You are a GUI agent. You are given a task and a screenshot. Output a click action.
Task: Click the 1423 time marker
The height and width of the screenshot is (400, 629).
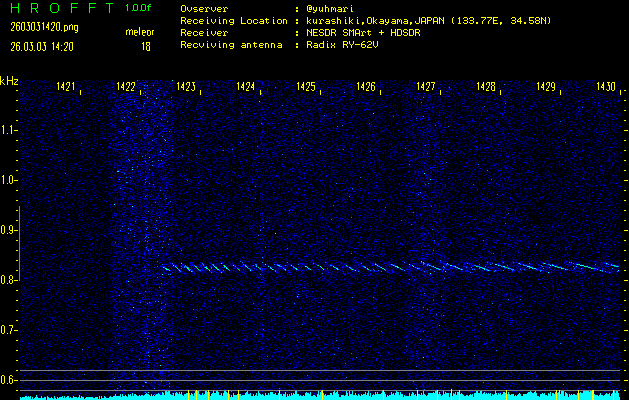click(186, 87)
